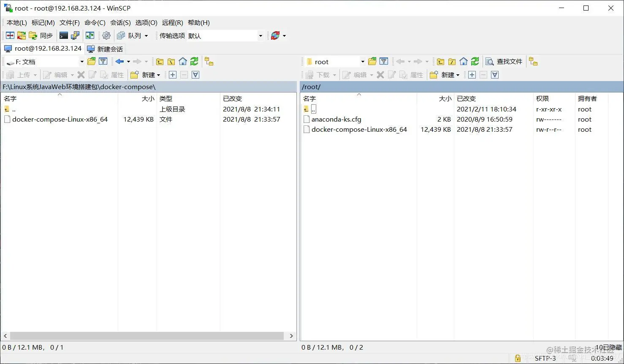Open the terminal console icon
The image size is (624, 364).
coord(64,35)
